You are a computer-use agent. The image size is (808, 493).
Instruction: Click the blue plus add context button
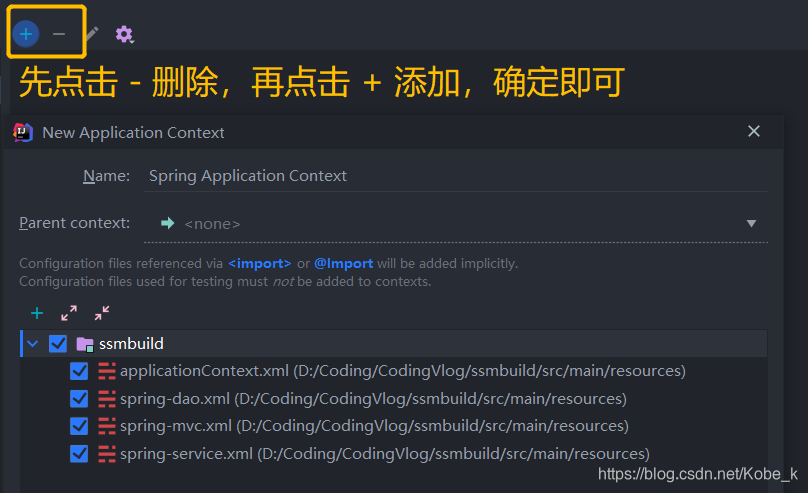point(26,34)
